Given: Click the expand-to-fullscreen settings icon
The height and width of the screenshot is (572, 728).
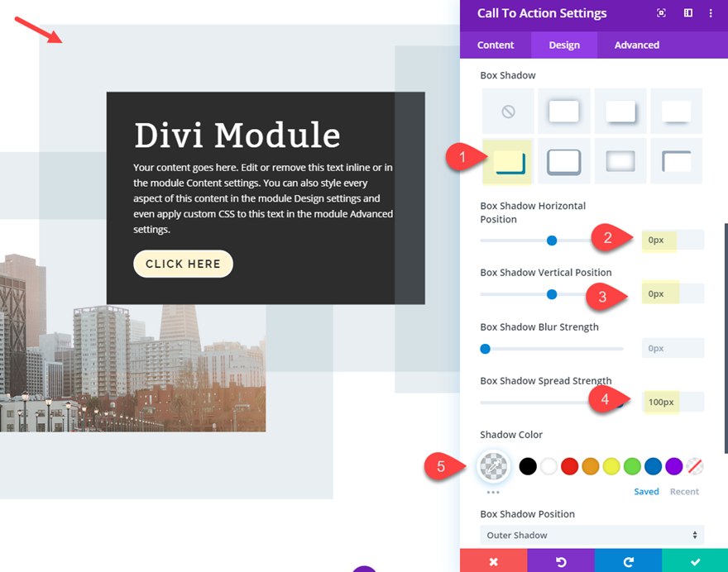Looking at the screenshot, I should pos(660,12).
